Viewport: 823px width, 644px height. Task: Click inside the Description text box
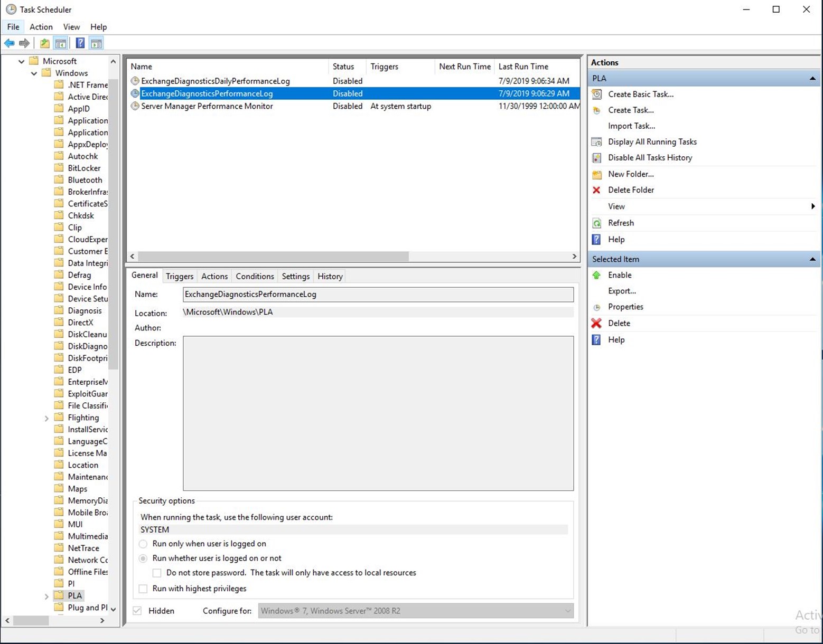click(x=378, y=413)
